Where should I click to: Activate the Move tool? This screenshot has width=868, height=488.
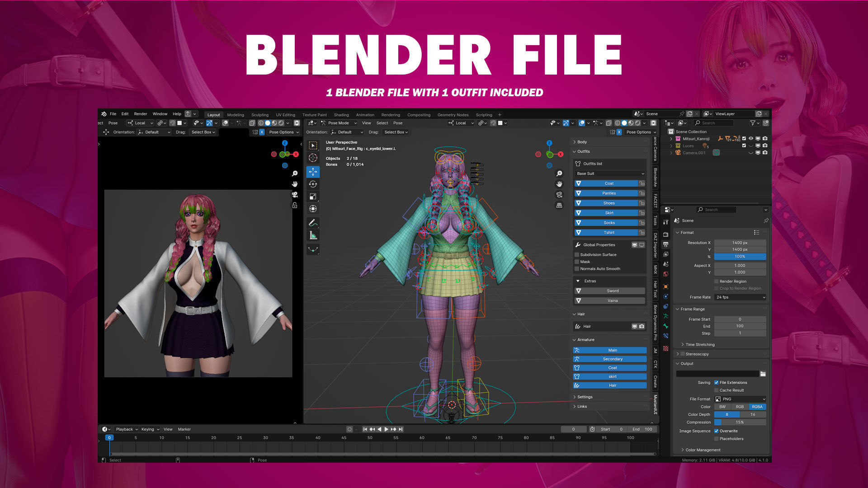click(313, 172)
